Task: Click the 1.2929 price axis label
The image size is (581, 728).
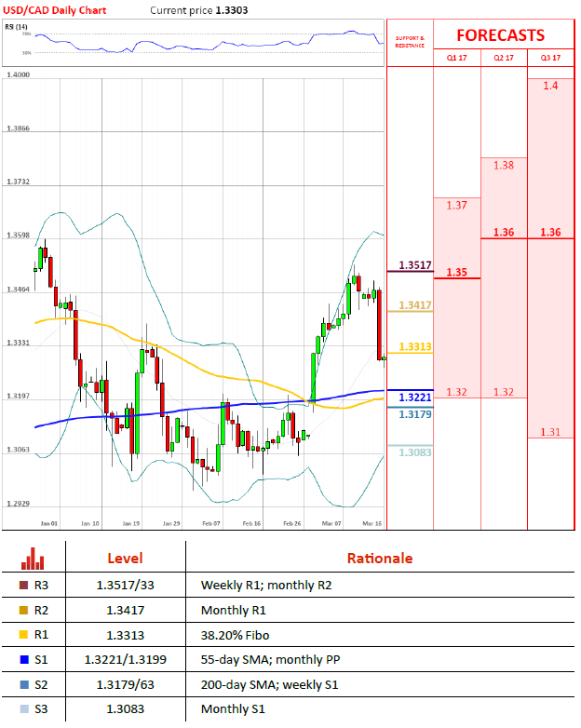Action: click(x=18, y=504)
